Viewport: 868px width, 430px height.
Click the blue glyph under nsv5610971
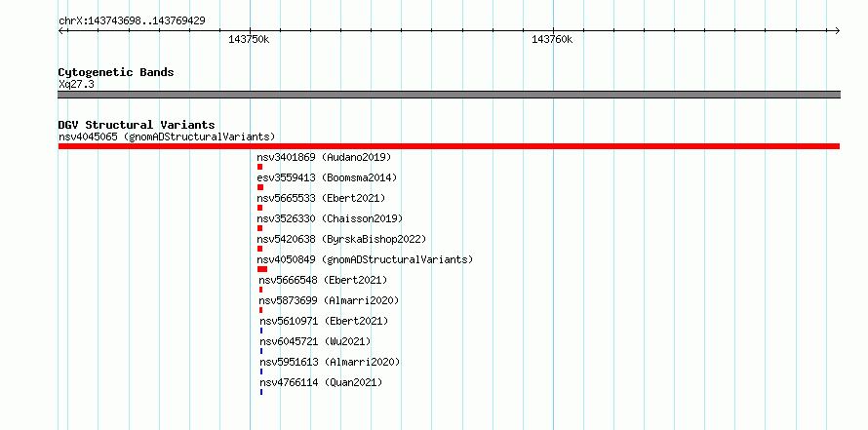(261, 331)
